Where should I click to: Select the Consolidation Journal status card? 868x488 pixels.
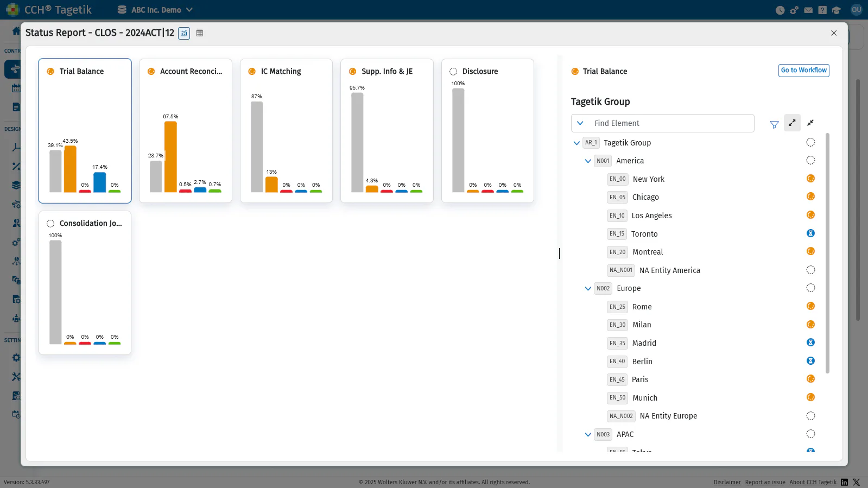pyautogui.click(x=85, y=283)
